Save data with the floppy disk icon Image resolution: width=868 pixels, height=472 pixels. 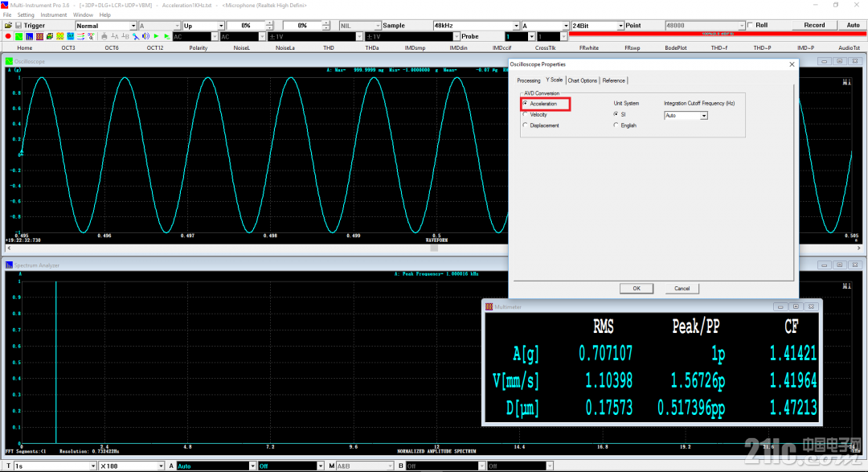coord(18,26)
